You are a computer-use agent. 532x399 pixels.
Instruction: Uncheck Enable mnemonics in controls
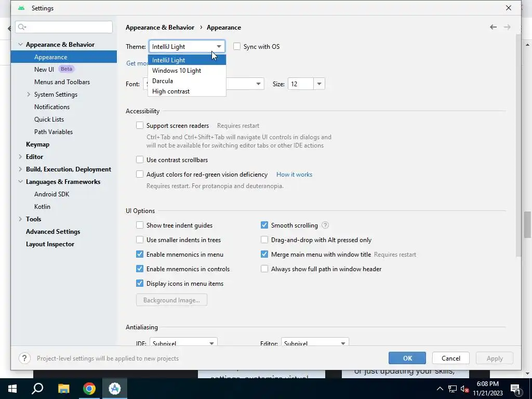coord(140,269)
